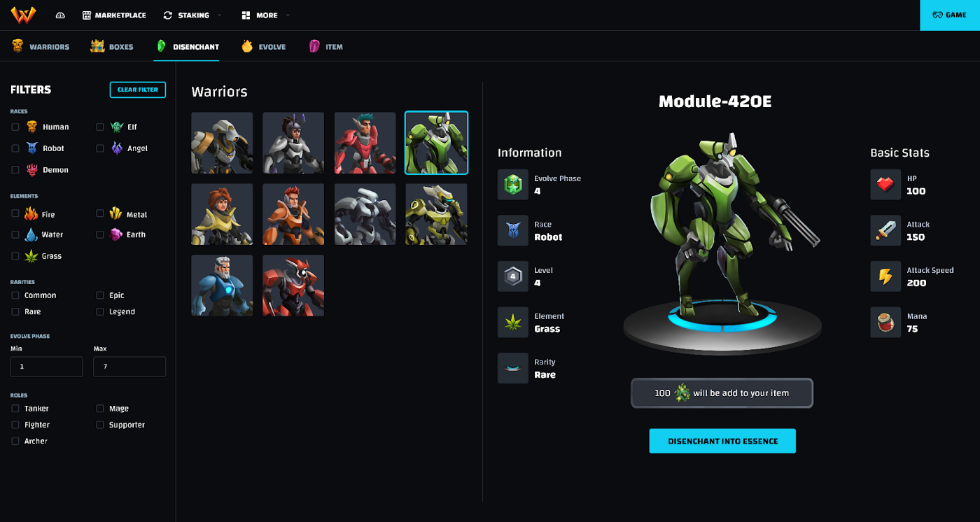Click the Clear Filter button
The height and width of the screenshot is (522, 980).
(x=137, y=90)
